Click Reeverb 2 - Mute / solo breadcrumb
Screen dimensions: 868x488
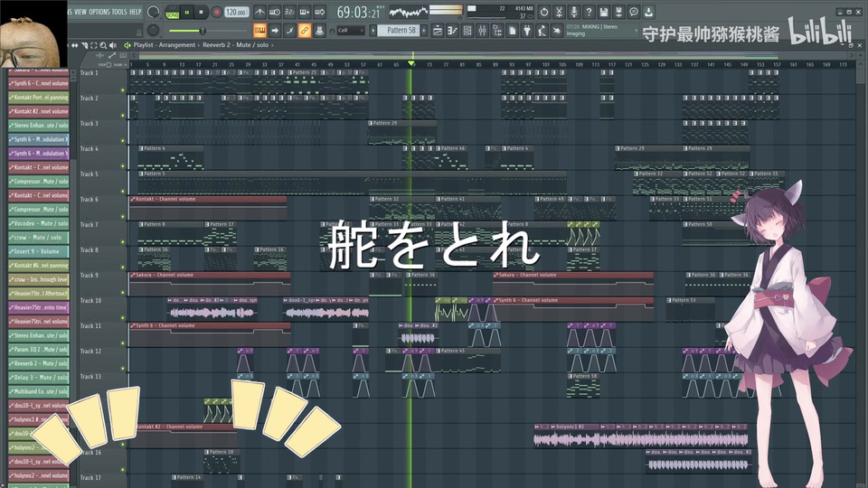[x=235, y=45]
